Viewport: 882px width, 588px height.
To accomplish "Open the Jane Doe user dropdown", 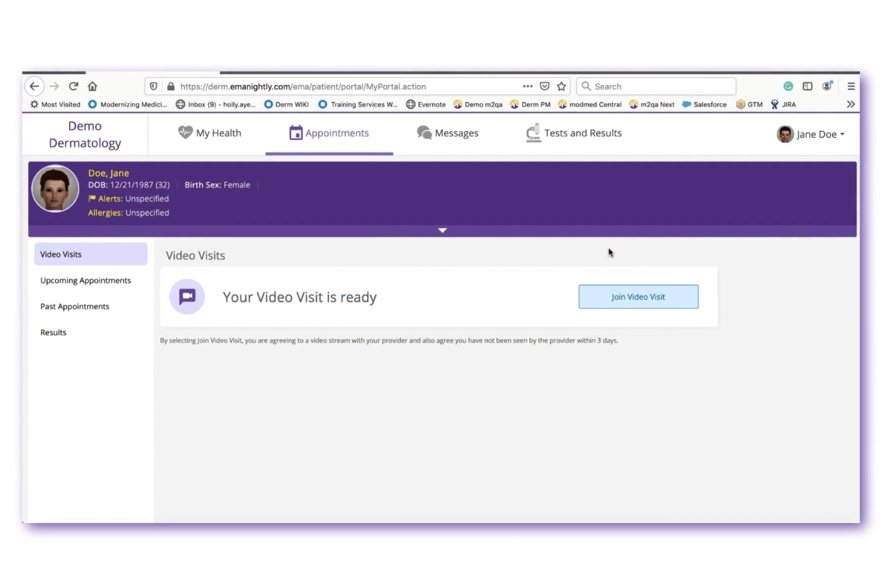I will coord(811,134).
